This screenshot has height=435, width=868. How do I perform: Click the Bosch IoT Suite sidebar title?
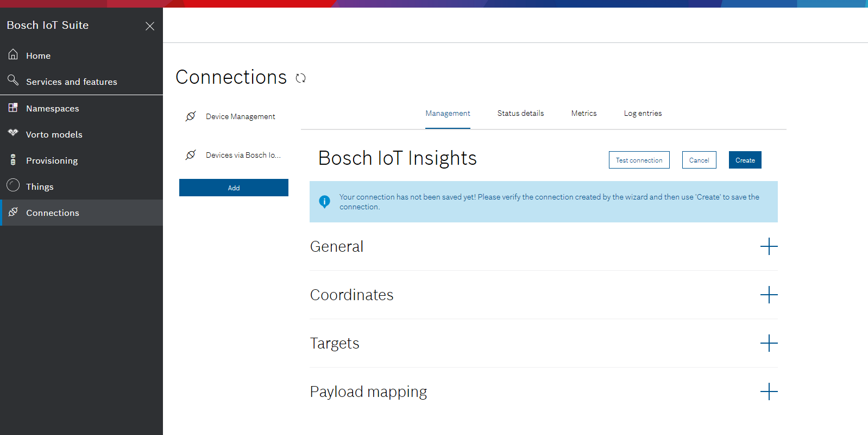click(48, 25)
